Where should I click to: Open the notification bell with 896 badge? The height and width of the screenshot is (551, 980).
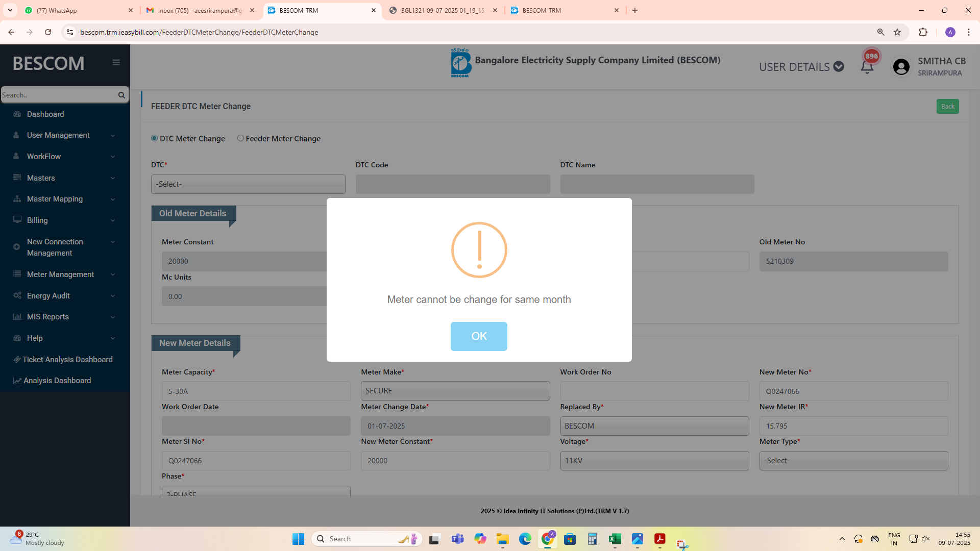pyautogui.click(x=867, y=67)
